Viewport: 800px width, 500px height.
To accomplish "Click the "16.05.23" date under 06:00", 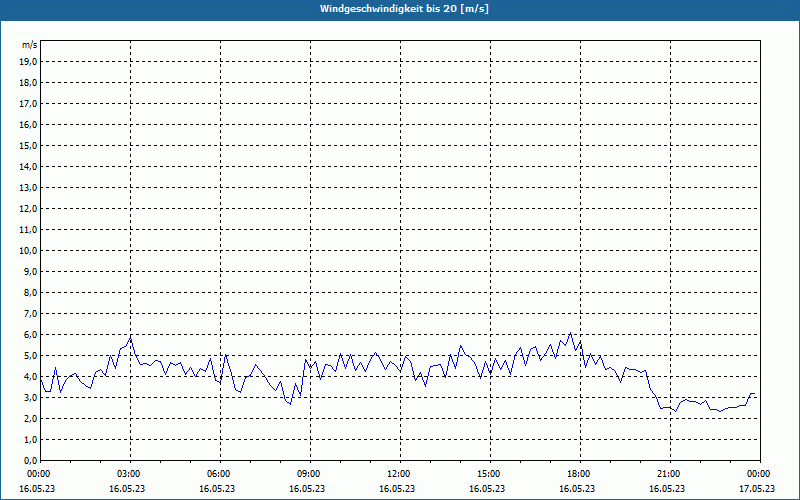I will coord(217,489).
